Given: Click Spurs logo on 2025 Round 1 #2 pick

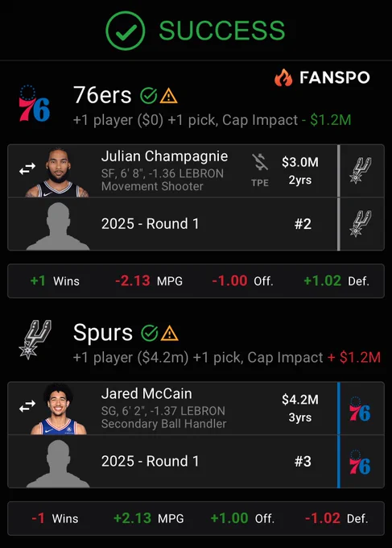Looking at the screenshot, I should (x=361, y=224).
